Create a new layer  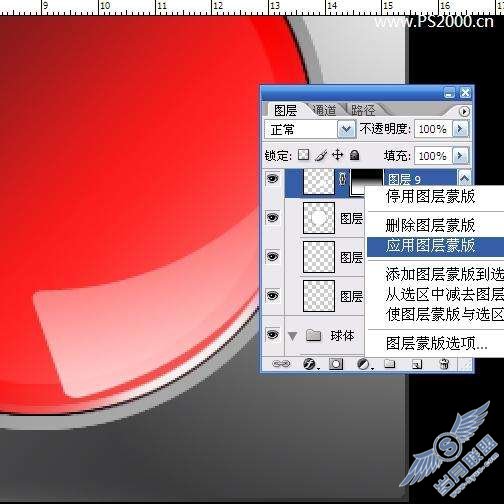417,364
